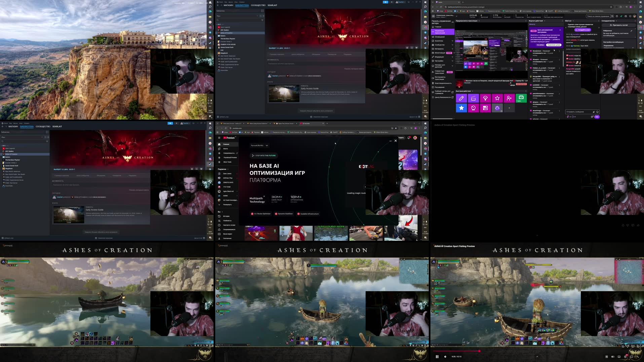Image resolution: width=644 pixels, height=362 pixels.
Task: Collapse the Монетизация chevron in Twitch sidebar
Action: coord(454,53)
